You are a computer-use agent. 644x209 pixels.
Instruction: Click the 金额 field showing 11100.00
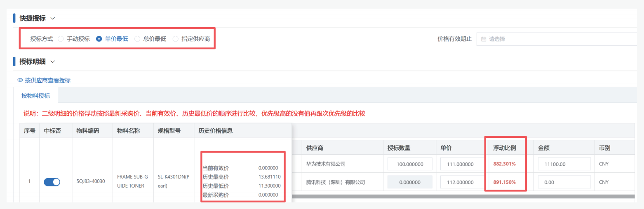click(x=564, y=164)
